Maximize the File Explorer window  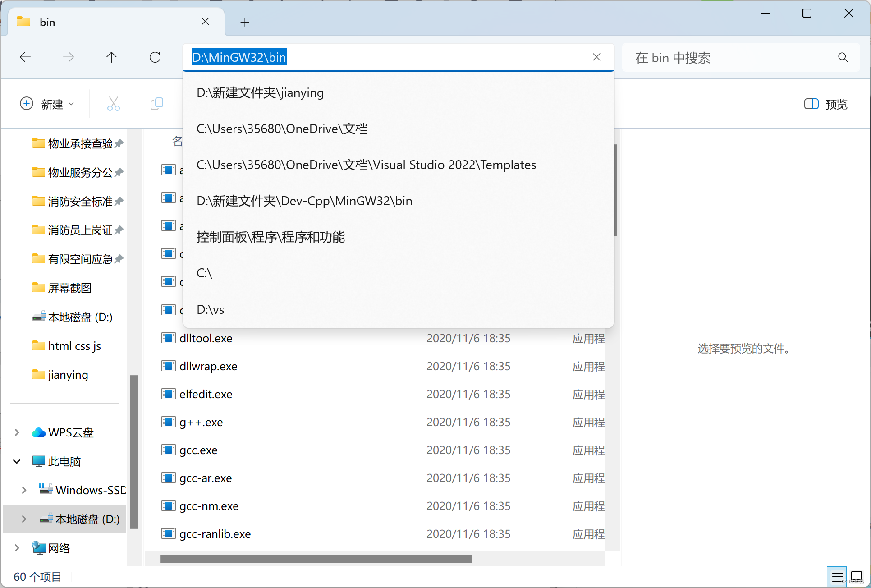click(807, 13)
